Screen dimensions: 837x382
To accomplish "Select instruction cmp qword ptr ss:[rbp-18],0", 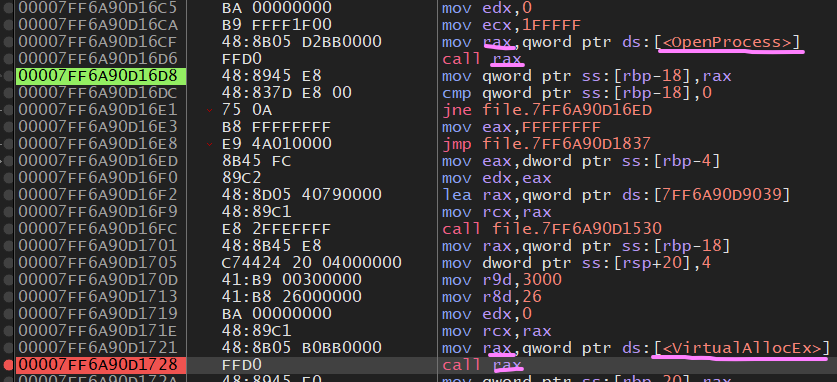I will pos(577,93).
